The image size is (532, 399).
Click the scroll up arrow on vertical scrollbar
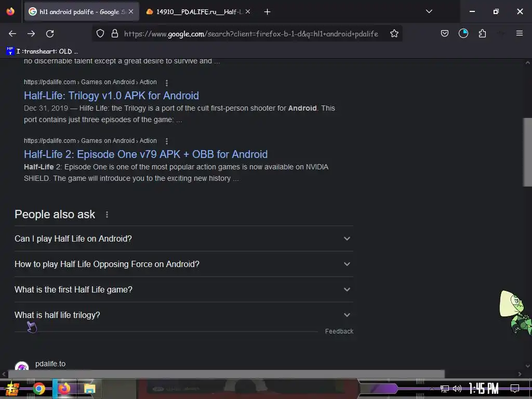coord(528,63)
